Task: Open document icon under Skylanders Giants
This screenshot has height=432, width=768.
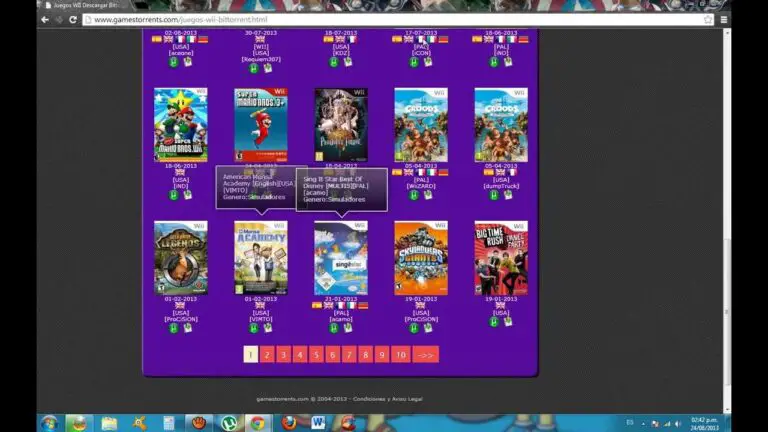Action: (428, 328)
